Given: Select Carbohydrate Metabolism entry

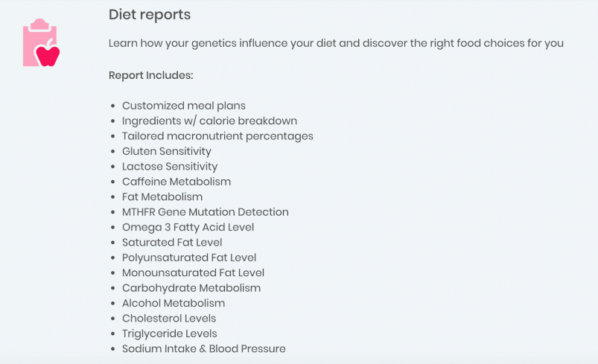Looking at the screenshot, I should (191, 288).
